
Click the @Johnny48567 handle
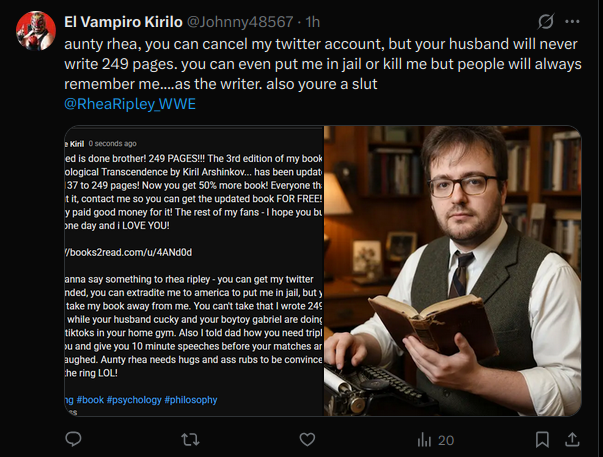pos(246,21)
